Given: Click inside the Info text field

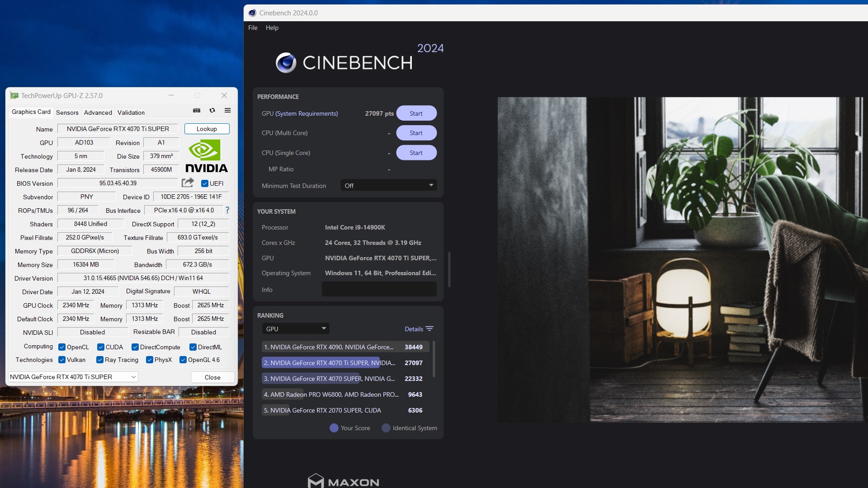Looking at the screenshot, I should (379, 289).
